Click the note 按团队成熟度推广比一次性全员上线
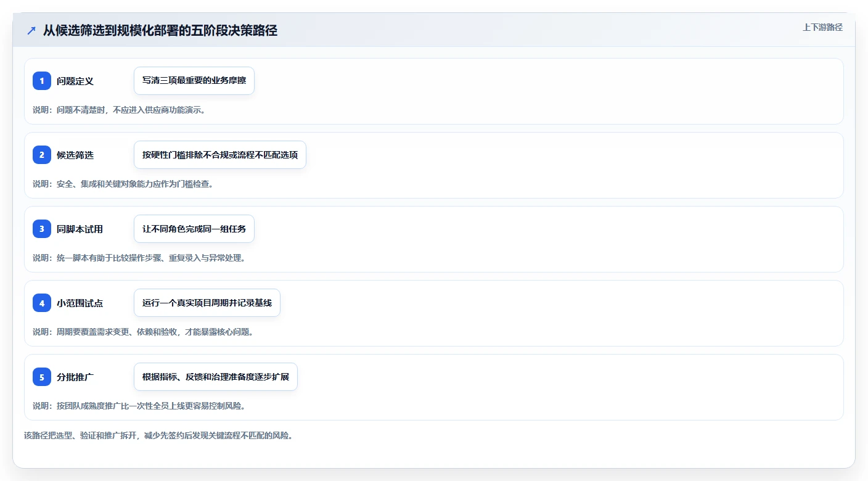868x481 pixels. click(x=139, y=406)
